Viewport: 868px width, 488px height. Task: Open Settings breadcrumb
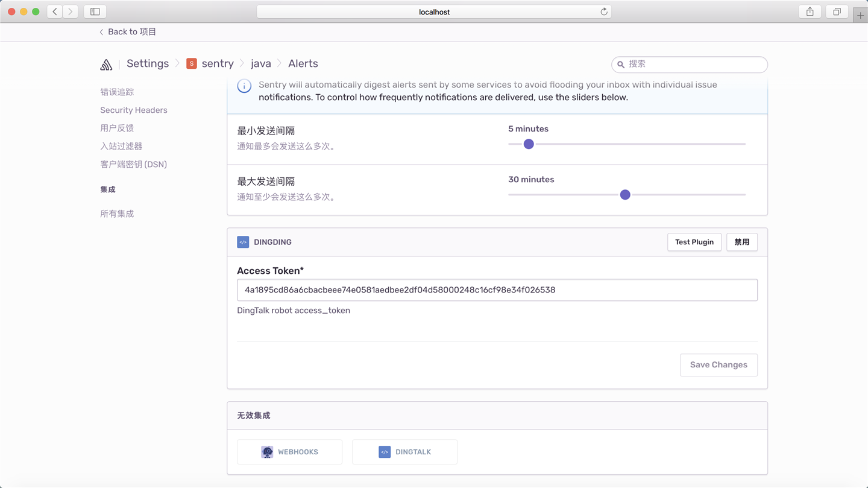[148, 63]
